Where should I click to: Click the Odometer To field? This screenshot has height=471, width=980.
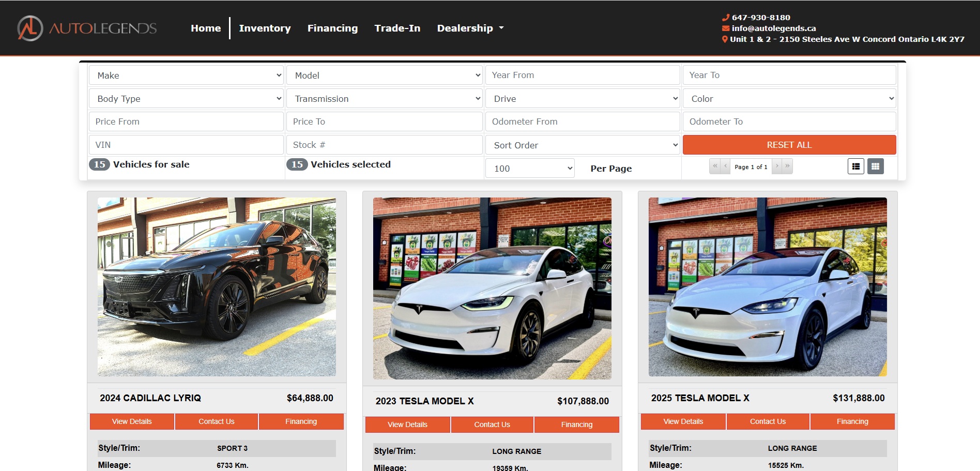click(789, 121)
